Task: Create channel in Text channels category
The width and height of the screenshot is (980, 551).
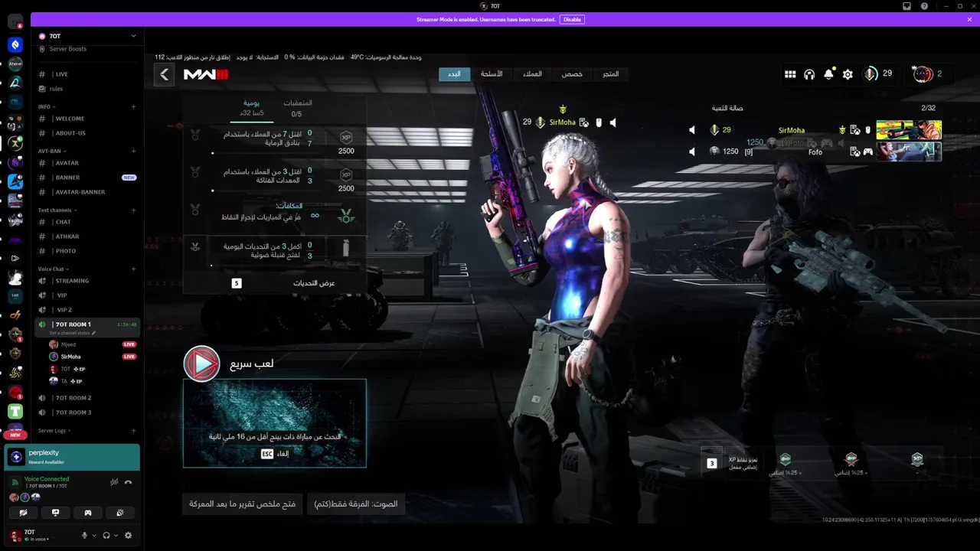Action: point(134,210)
